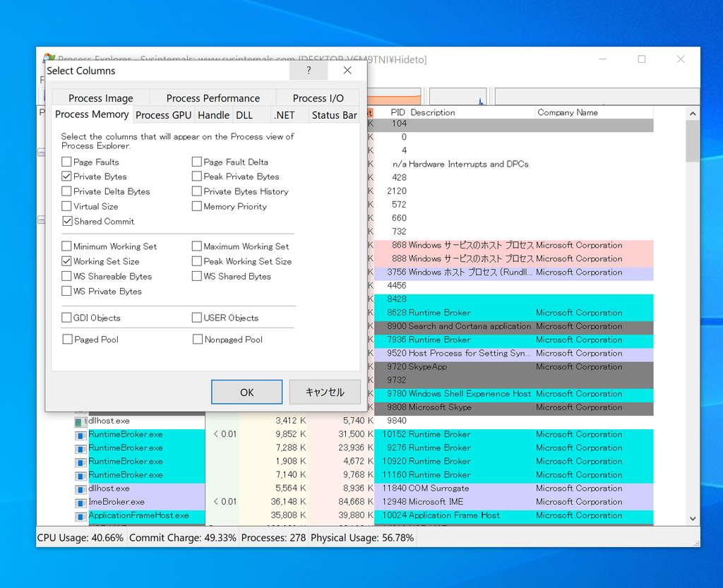Click the キャンセル button
Viewport: 723px width, 588px height.
coord(325,392)
